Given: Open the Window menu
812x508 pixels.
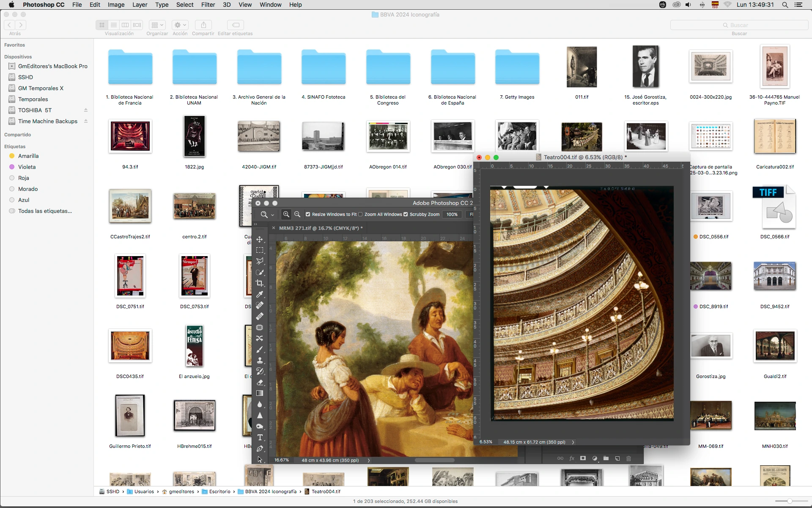Looking at the screenshot, I should tap(270, 5).
